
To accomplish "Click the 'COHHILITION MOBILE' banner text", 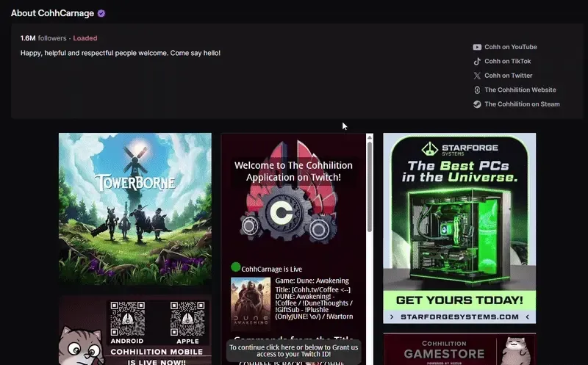I will point(157,352).
